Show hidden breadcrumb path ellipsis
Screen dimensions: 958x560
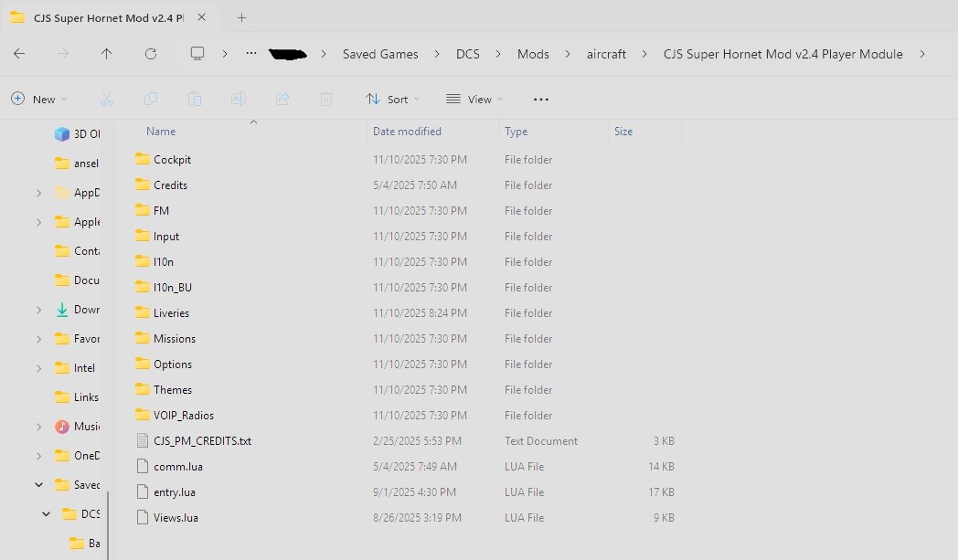tap(251, 54)
